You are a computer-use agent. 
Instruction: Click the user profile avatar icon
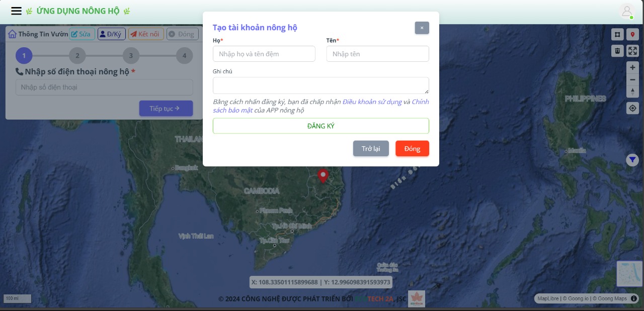[x=626, y=11]
